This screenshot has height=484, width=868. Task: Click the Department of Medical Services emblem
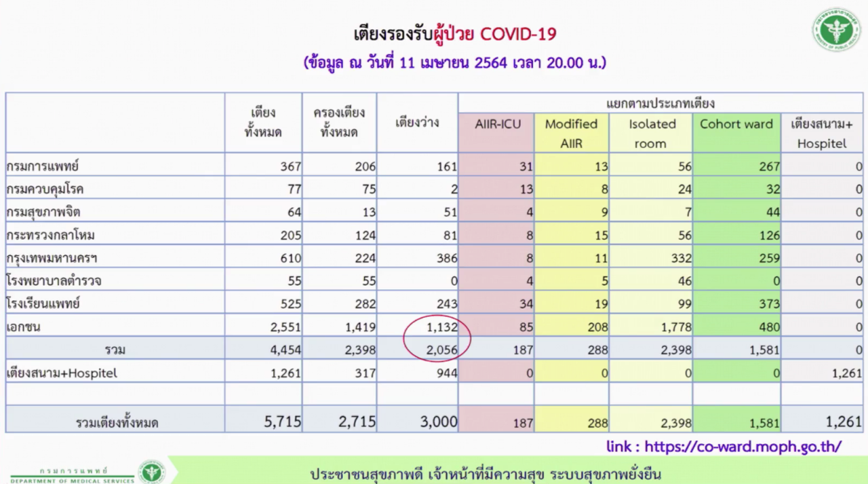(151, 472)
